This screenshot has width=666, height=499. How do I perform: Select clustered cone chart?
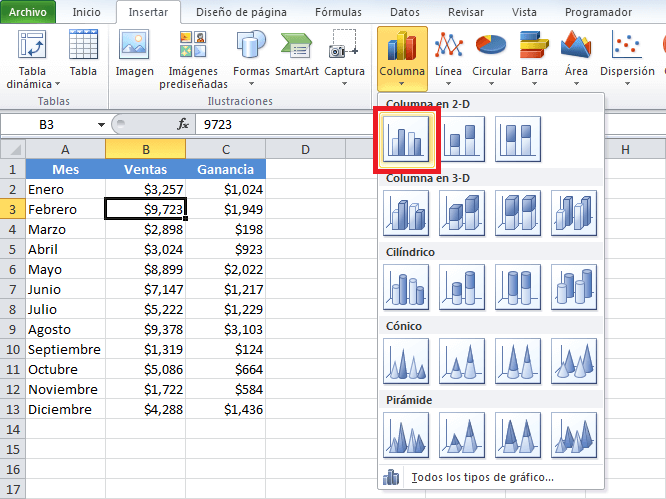click(406, 361)
